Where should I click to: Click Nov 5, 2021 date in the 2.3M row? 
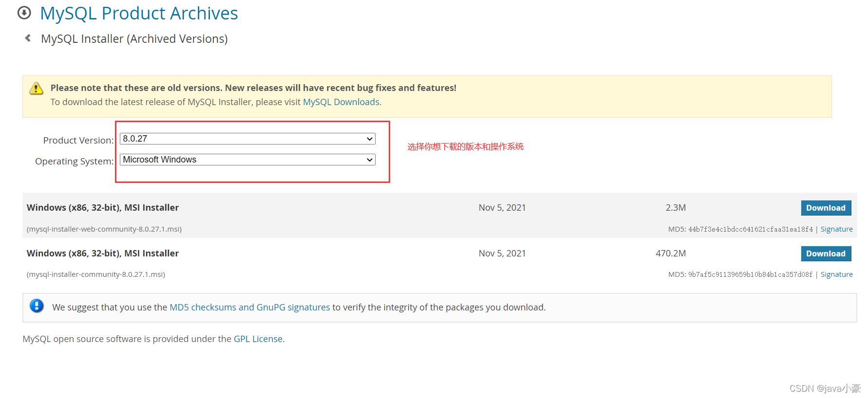(x=502, y=208)
